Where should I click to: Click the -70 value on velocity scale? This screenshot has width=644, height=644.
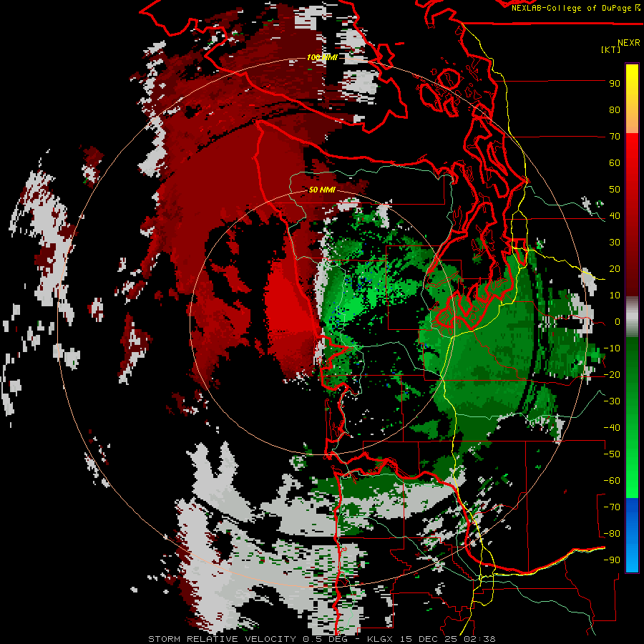[612, 507]
